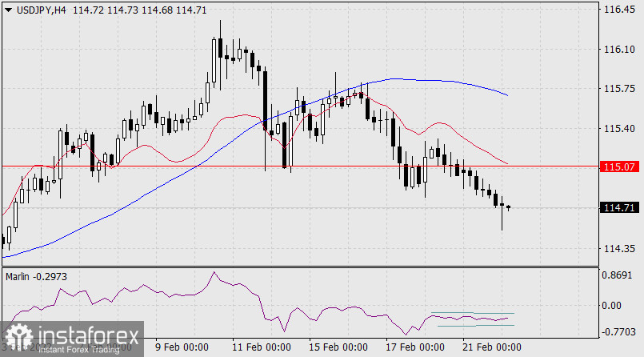Click the 21 Feb 00:00 time label
The height and width of the screenshot is (357, 644).
[492, 347]
